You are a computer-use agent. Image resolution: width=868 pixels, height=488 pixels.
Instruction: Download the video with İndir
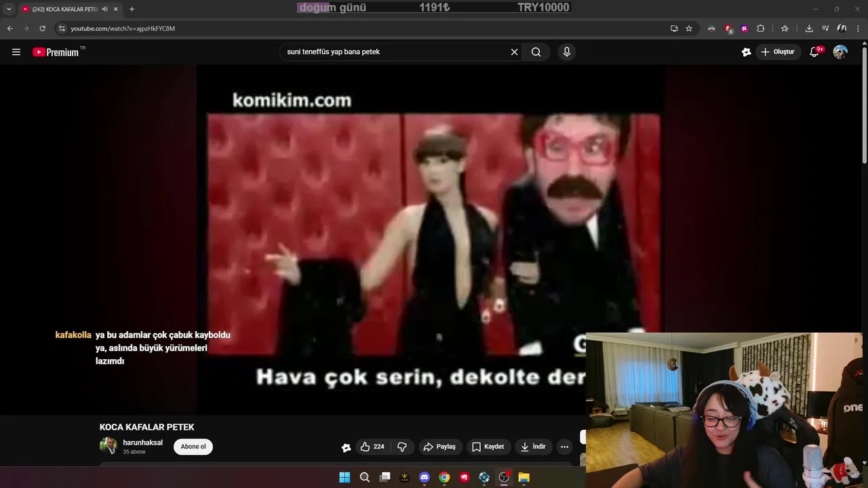click(x=533, y=447)
